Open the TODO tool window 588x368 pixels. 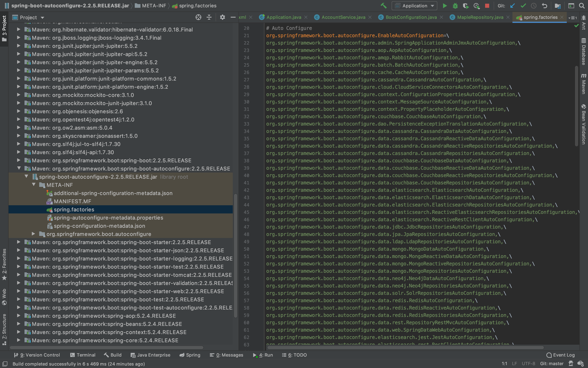coord(294,355)
